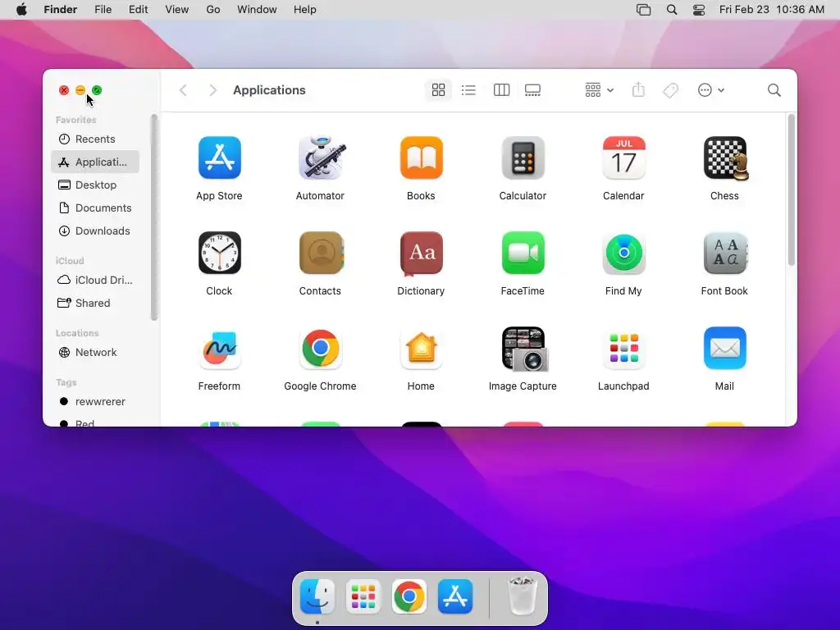This screenshot has width=840, height=630.
Task: Select the Font Book app icon
Action: 725,253
